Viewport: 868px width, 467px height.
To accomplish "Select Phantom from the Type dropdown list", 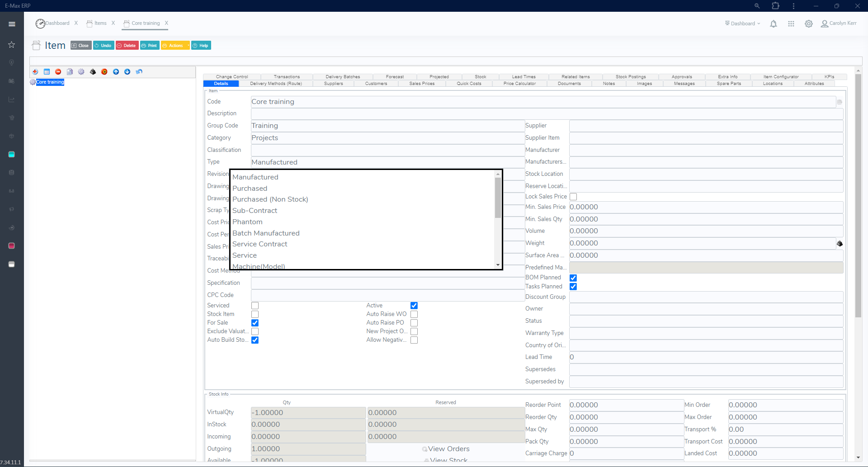I will coord(247,222).
